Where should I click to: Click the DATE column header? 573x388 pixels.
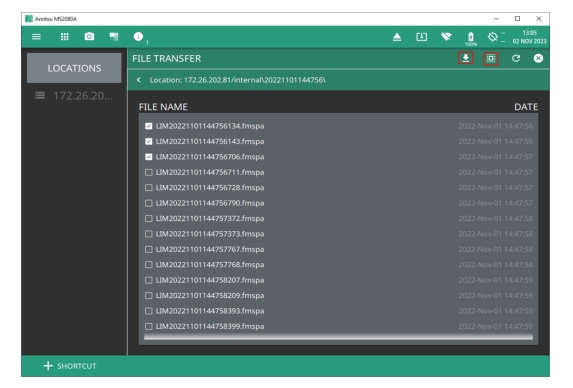click(526, 107)
